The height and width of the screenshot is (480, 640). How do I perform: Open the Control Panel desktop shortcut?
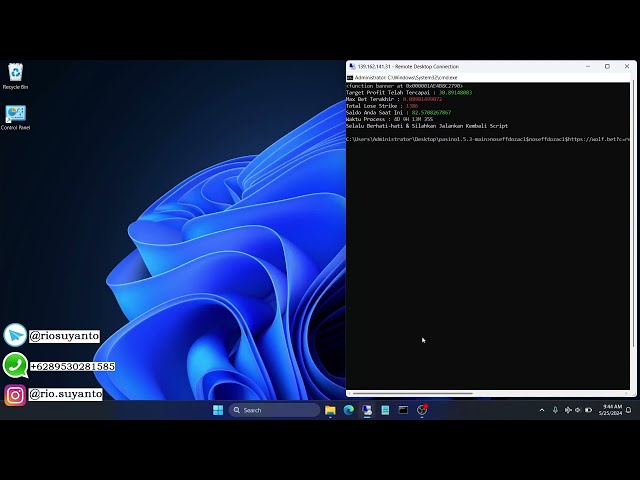click(15, 115)
